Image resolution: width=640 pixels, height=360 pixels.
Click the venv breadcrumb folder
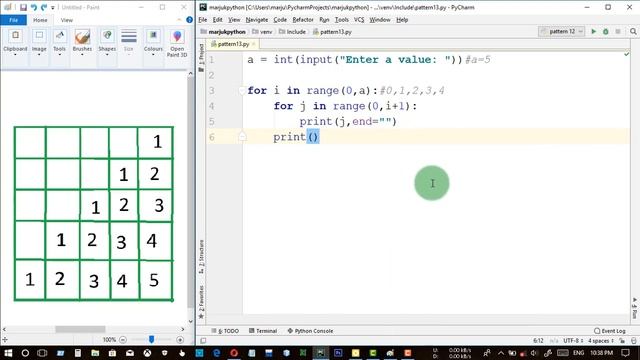tap(262, 32)
